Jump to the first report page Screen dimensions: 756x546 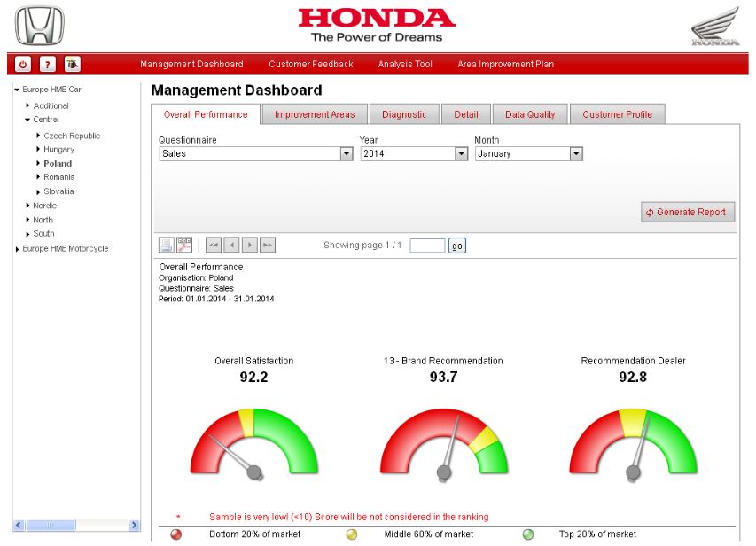(214, 245)
